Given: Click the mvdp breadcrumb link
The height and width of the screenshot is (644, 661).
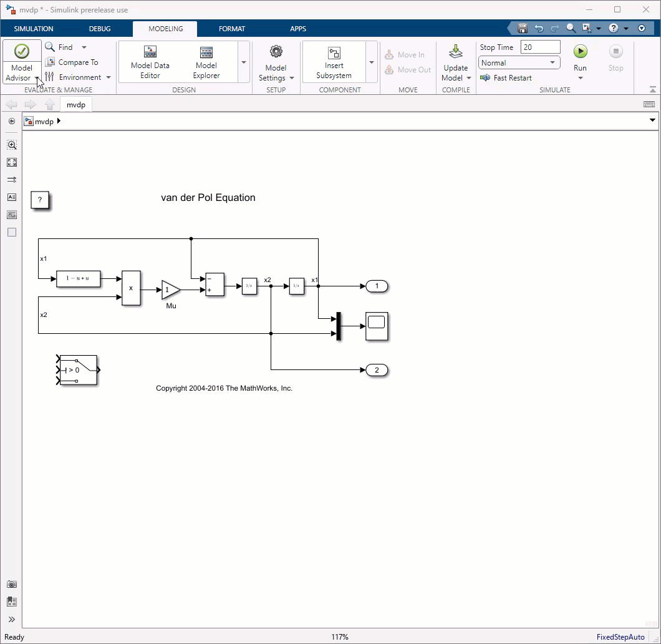Looking at the screenshot, I should (x=44, y=122).
